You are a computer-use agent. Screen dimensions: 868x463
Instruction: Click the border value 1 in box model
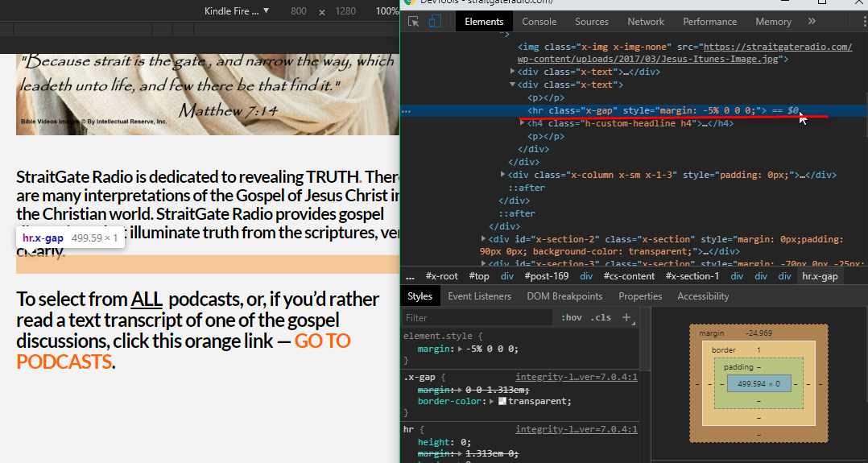(758, 350)
